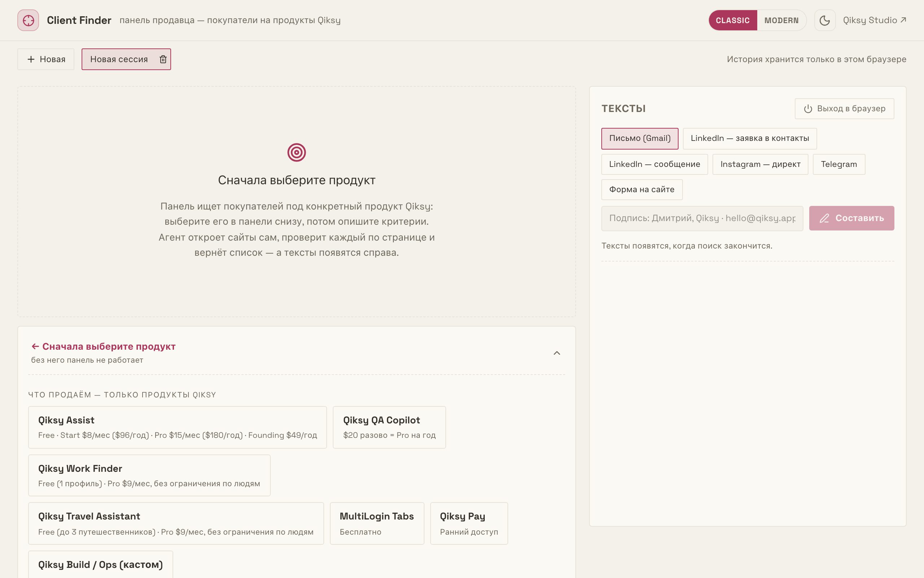Viewport: 924px width, 578px height.
Task: Delete the session with the trash icon
Action: (x=163, y=59)
